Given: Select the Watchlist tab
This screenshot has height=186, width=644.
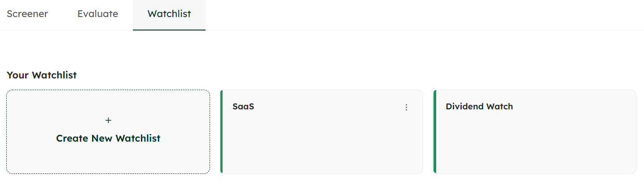Looking at the screenshot, I should click(x=169, y=14).
